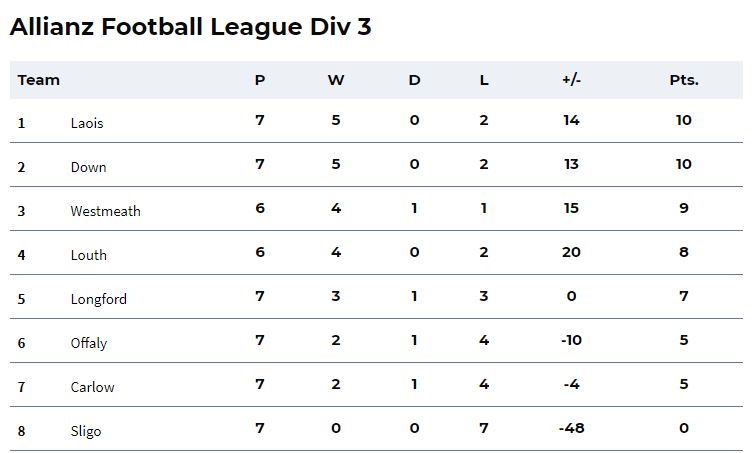
Task: Click Sligo's -48 score difference
Action: coord(571,428)
